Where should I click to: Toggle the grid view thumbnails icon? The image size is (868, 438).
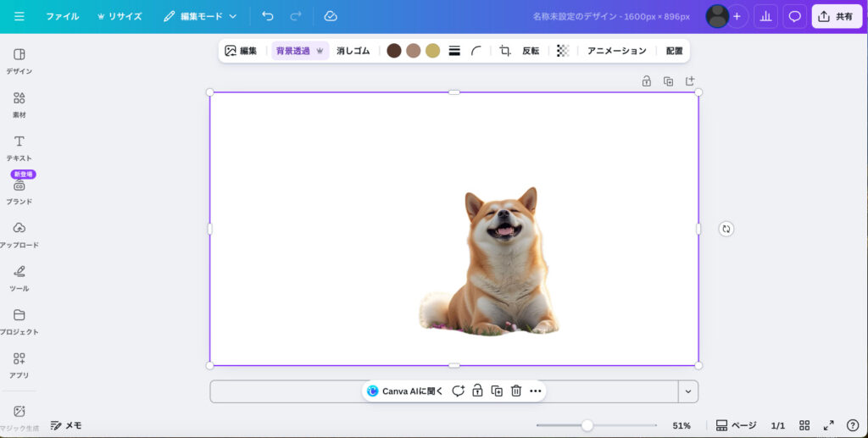pos(805,425)
